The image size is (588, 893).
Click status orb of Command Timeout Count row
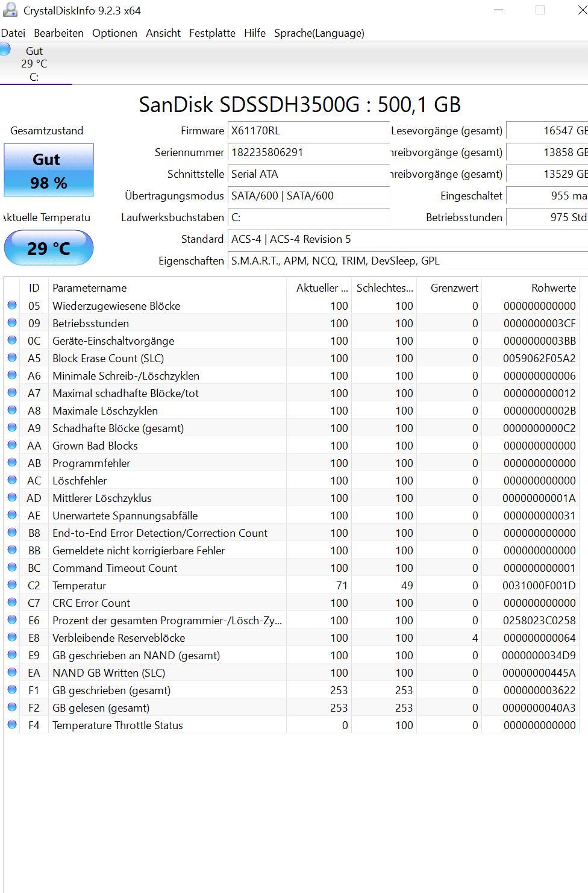click(12, 567)
